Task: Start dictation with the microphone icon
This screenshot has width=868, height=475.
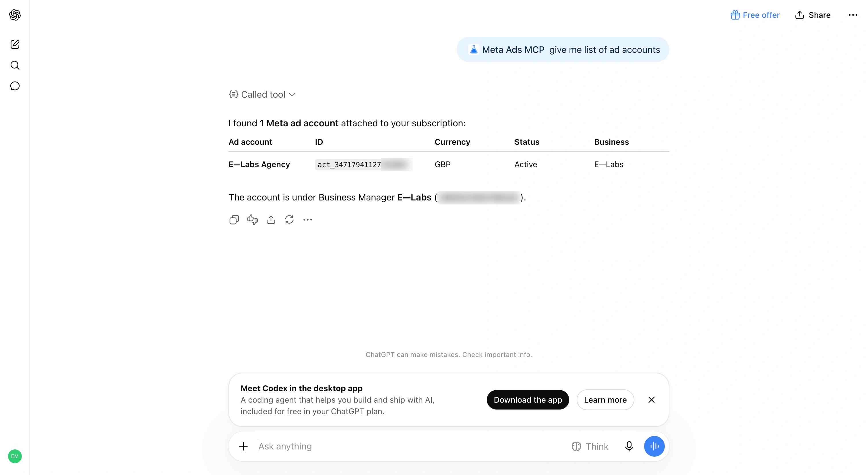Action: point(629,446)
